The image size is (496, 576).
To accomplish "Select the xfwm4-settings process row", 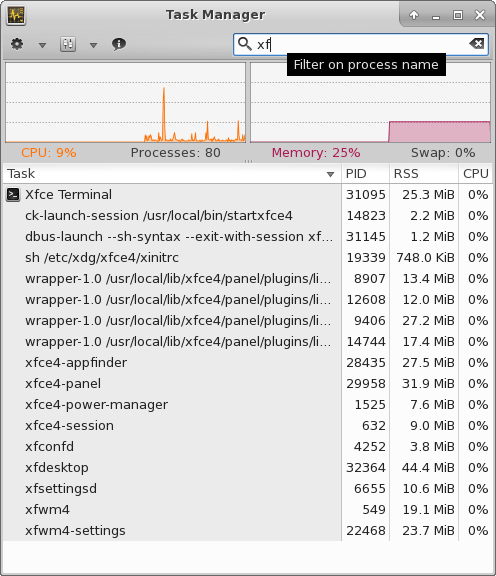I will [248, 531].
